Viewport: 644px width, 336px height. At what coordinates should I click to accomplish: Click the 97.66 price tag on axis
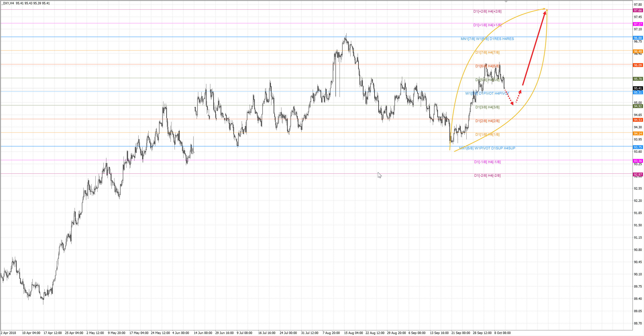pyautogui.click(x=638, y=11)
